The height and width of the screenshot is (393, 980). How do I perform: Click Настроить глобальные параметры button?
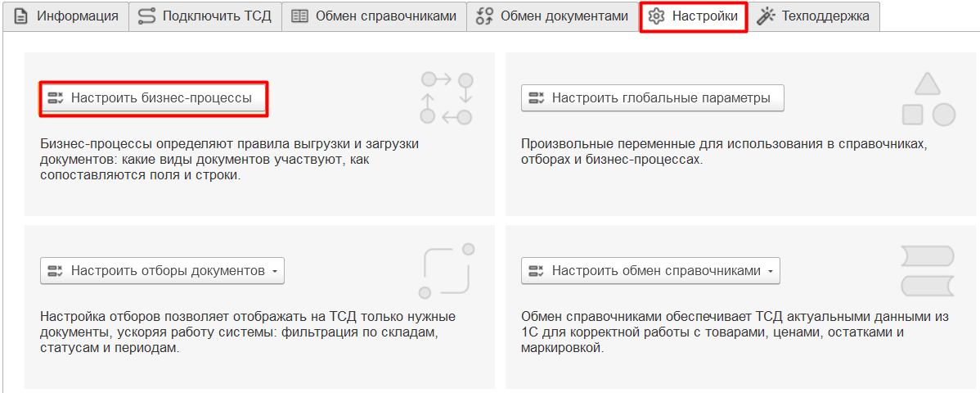(x=653, y=98)
